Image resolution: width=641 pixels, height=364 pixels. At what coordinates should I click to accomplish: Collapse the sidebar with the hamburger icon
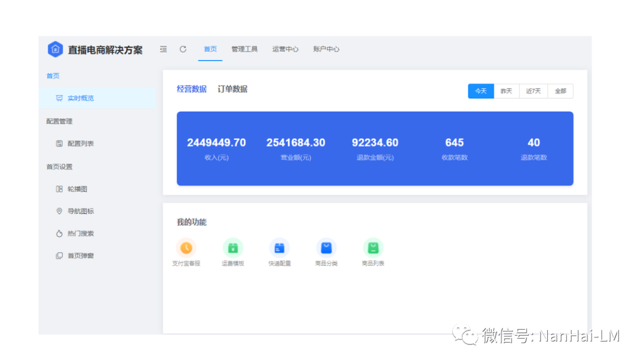[163, 49]
